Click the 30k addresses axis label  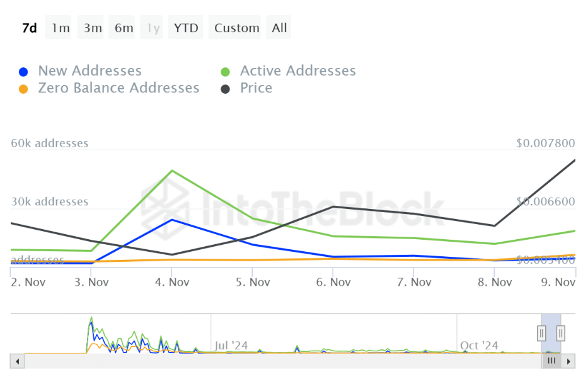(x=50, y=201)
